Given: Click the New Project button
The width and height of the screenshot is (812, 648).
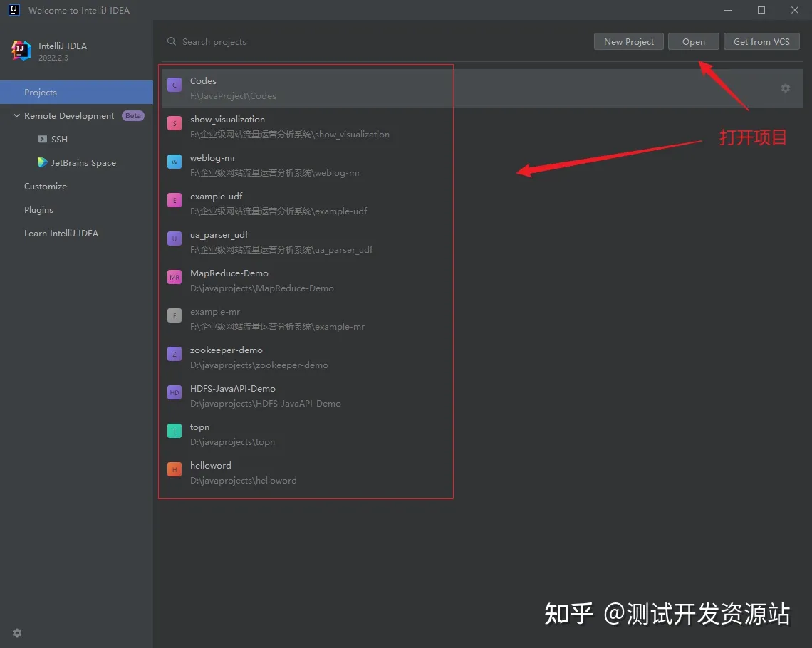Looking at the screenshot, I should (629, 41).
